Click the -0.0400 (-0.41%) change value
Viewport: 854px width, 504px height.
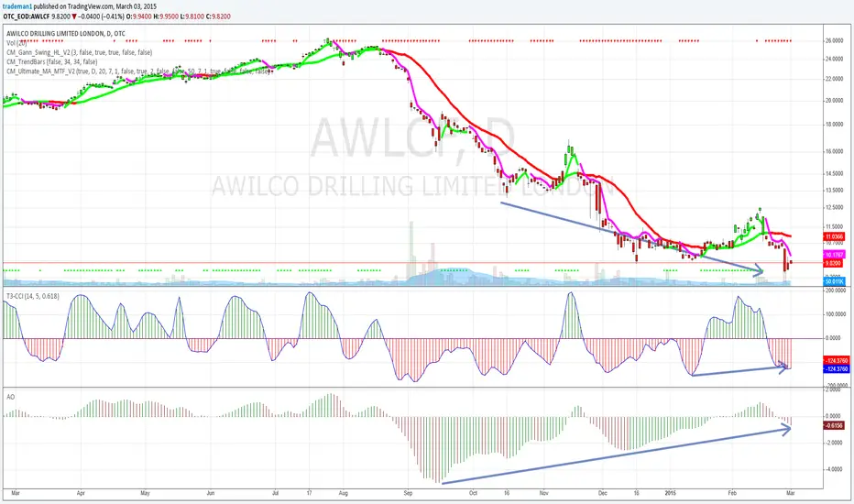[x=102, y=16]
